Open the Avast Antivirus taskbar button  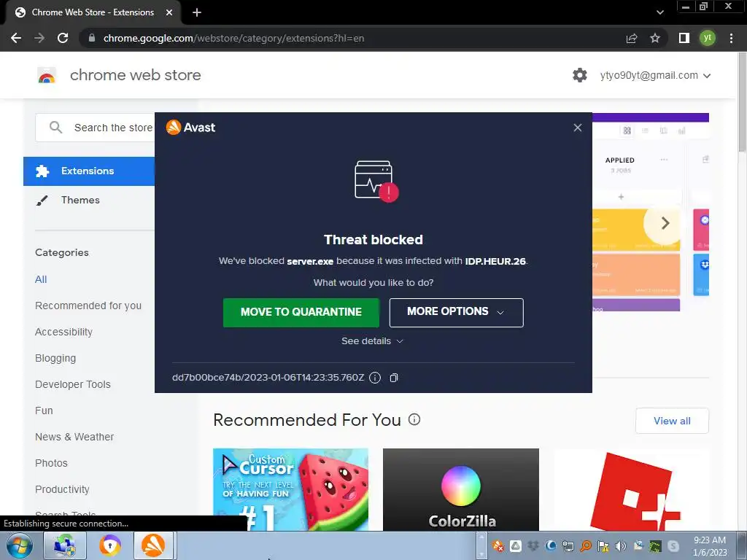tap(153, 545)
